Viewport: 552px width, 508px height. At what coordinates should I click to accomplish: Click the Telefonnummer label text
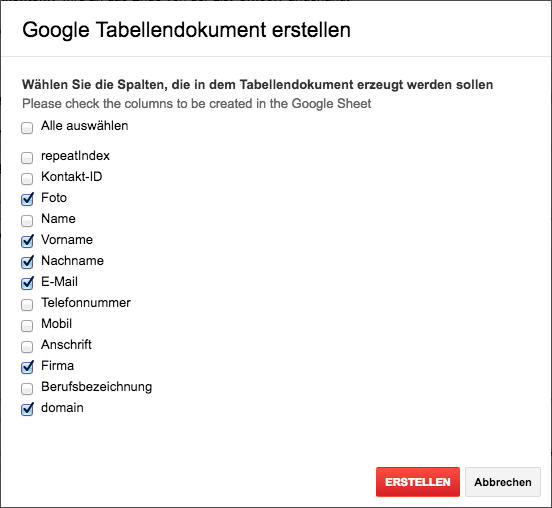click(86, 303)
